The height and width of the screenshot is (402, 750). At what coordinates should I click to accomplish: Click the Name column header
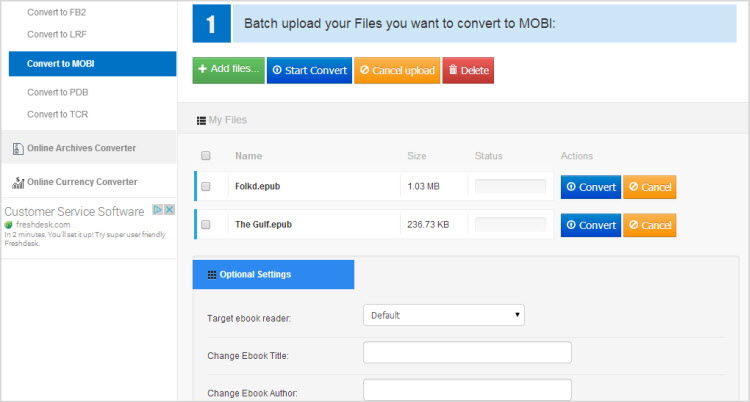[x=248, y=156]
